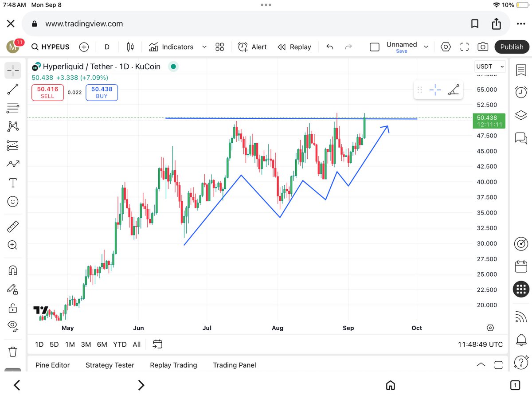Set time range to 3M
532x399 pixels.
click(x=86, y=344)
